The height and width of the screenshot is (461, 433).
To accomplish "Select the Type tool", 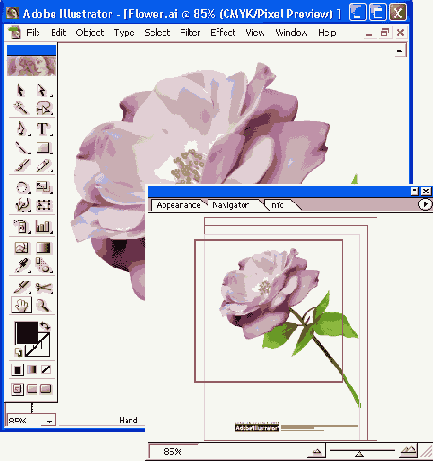I will [x=43, y=129].
